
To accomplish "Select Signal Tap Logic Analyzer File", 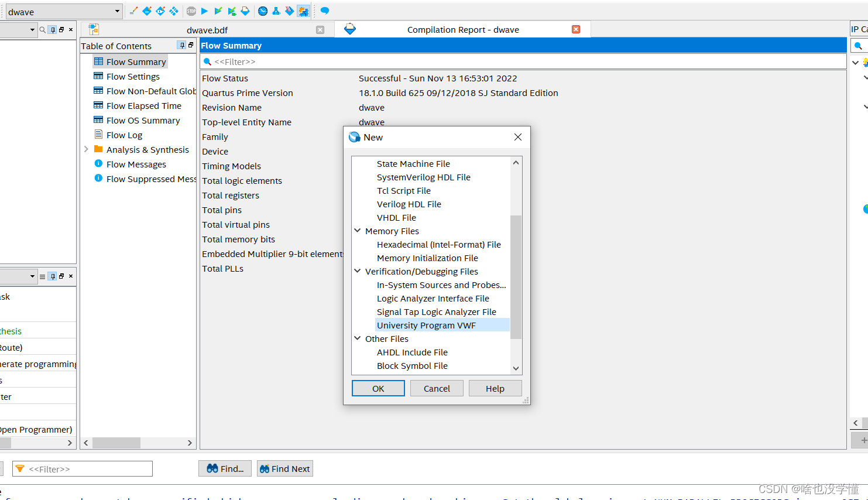I will 437,312.
